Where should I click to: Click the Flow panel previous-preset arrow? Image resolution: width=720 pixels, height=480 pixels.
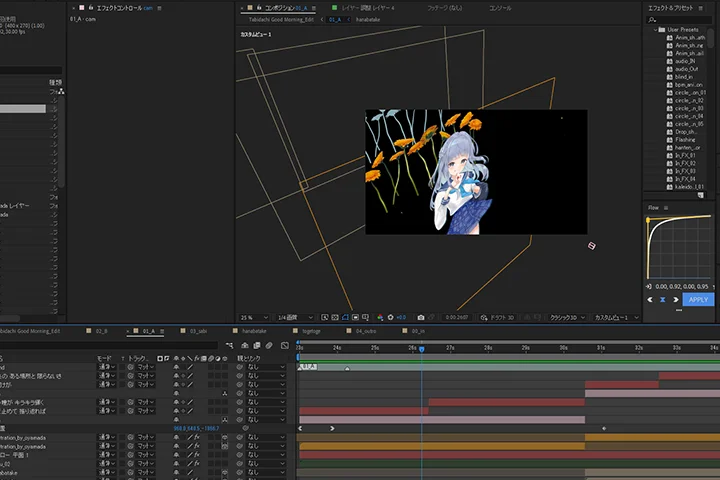(650, 299)
